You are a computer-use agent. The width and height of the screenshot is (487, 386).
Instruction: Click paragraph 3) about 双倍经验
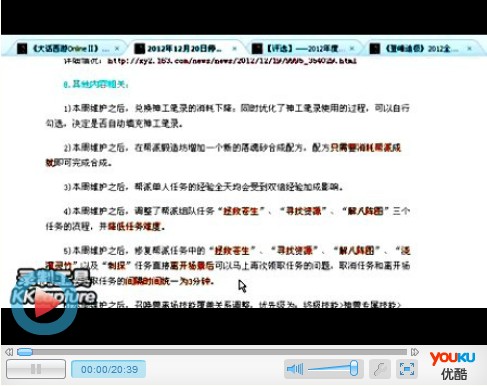pyautogui.click(x=203, y=187)
